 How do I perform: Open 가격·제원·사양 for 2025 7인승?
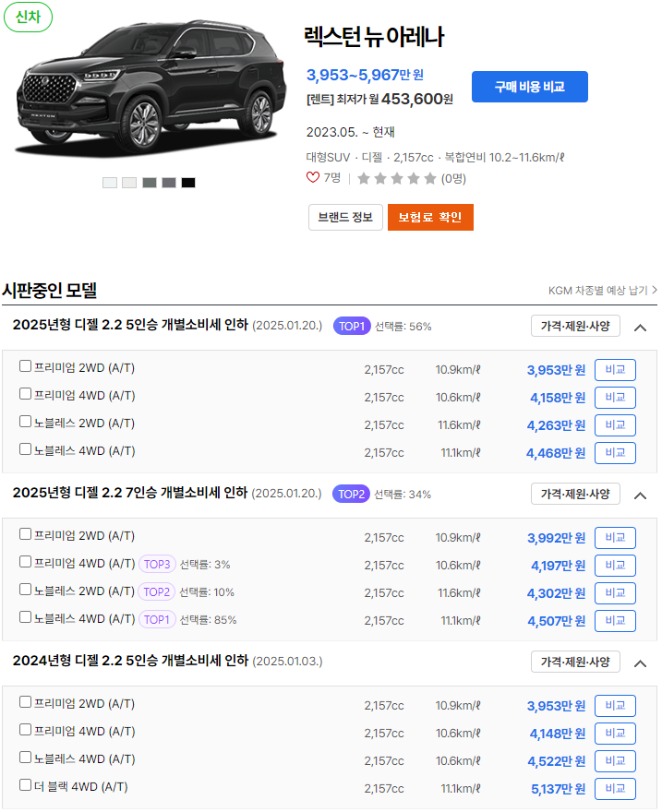(x=575, y=494)
